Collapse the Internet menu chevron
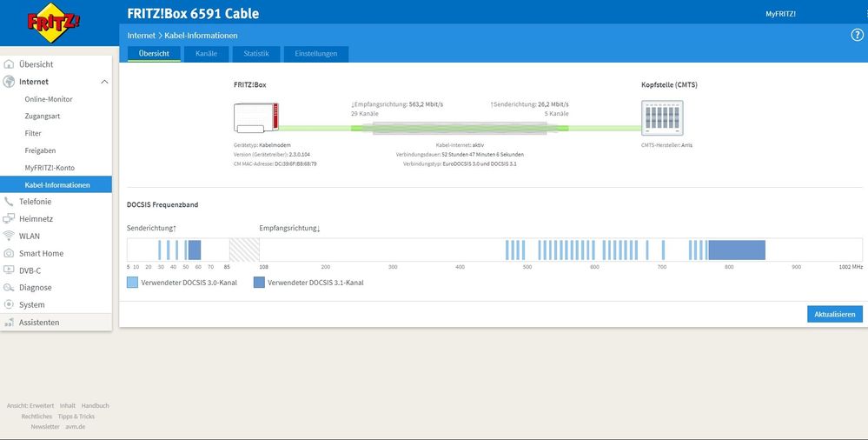The width and height of the screenshot is (868, 440). [104, 82]
